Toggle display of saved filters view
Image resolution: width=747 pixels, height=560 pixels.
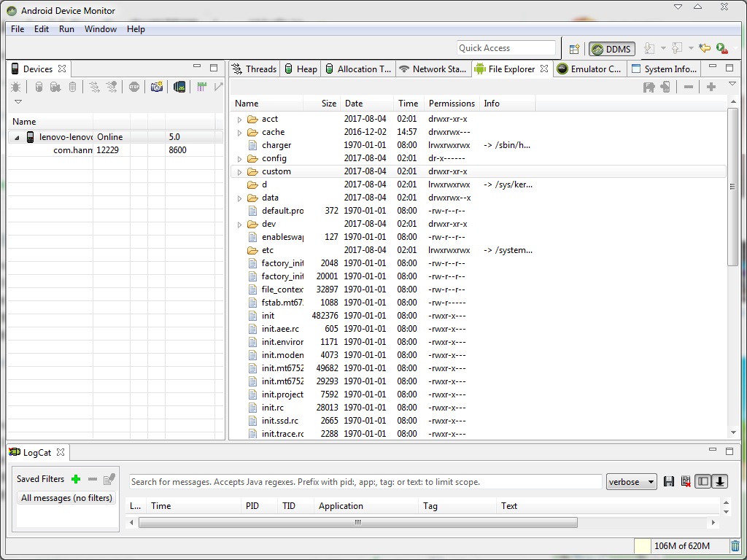pos(703,482)
